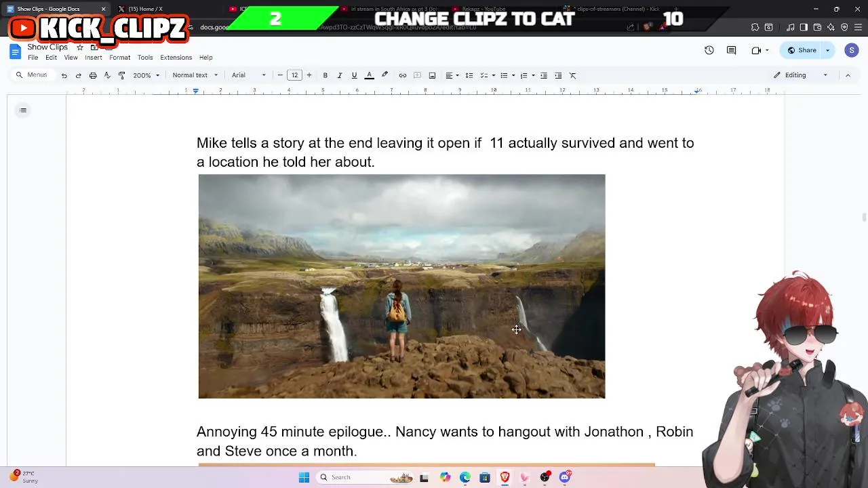Run spelling and grammar check

(107, 75)
